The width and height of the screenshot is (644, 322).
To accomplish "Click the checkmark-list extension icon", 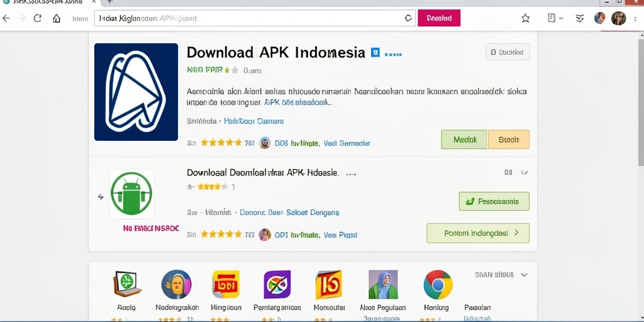I will (579, 18).
